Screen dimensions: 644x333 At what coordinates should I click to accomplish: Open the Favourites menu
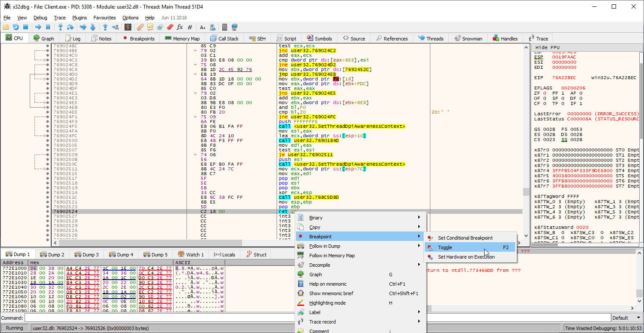(x=105, y=18)
